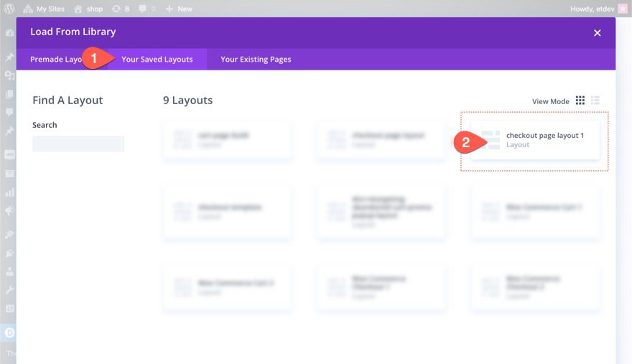
Task: Open Analytics bar-chart sidebar icon
Action: click(x=9, y=192)
